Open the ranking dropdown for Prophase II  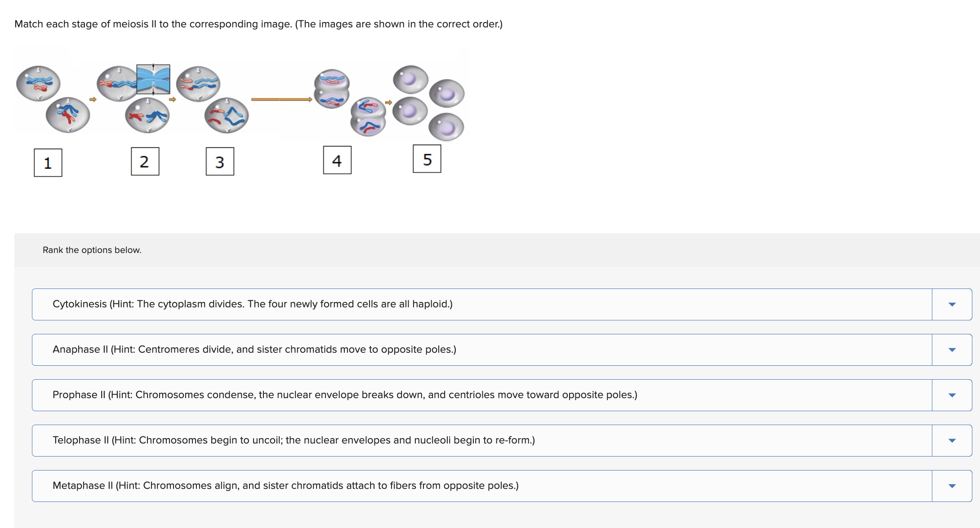(x=952, y=395)
